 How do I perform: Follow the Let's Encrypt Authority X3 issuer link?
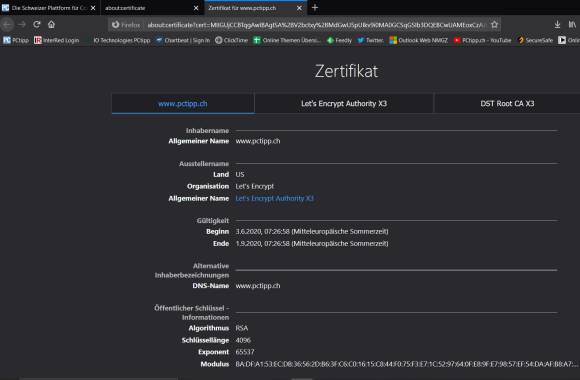tap(274, 198)
